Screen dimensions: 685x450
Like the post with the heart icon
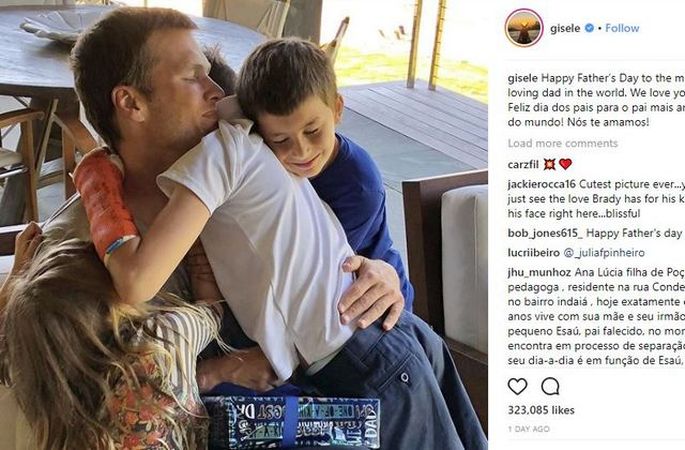[x=518, y=386]
